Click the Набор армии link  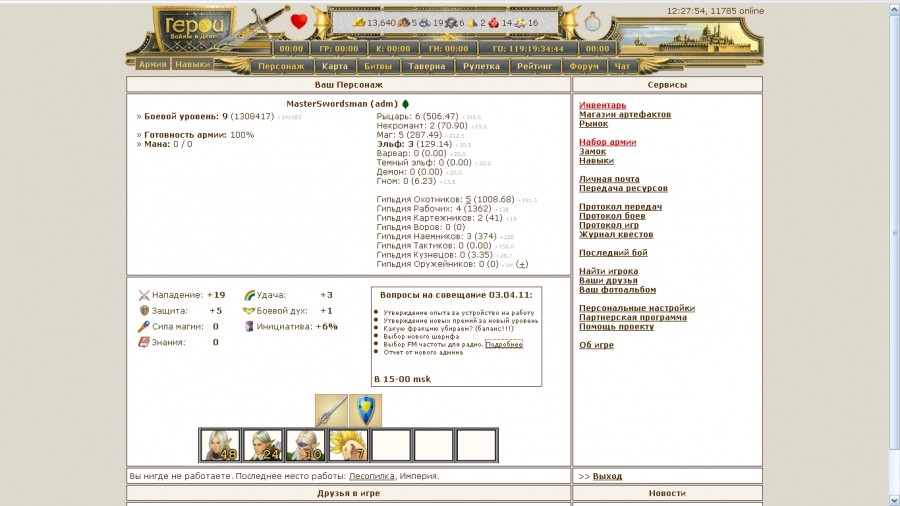(607, 142)
